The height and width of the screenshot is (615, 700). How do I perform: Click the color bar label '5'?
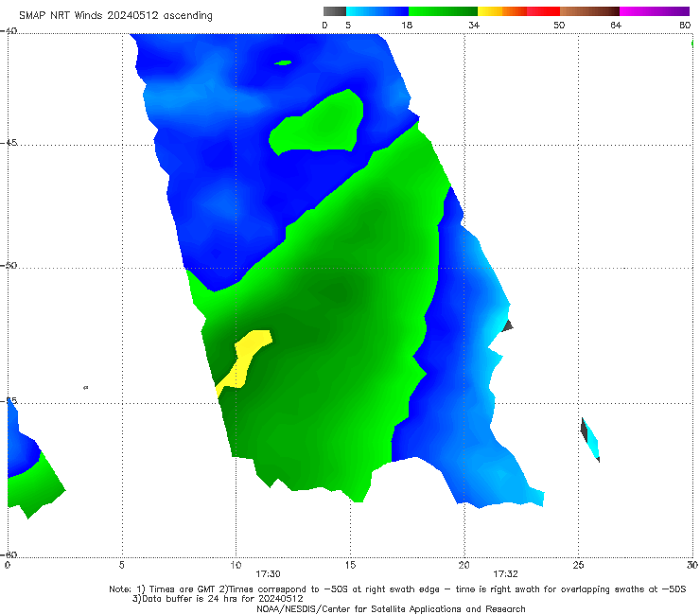click(x=348, y=25)
